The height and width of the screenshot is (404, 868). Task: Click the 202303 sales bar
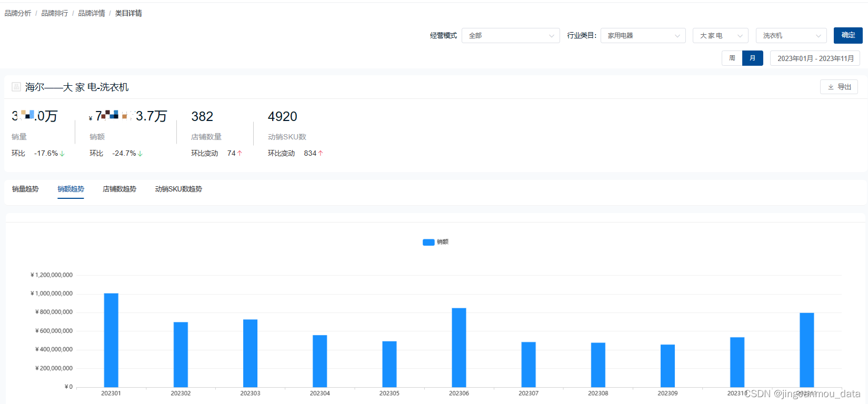coord(250,353)
